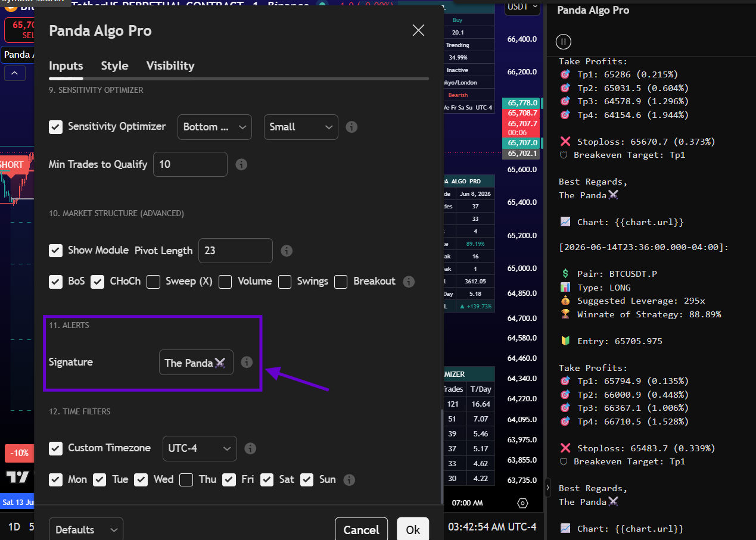
Task: Open the Bottom... dropdown of Sensitivity Optimizer
Action: pyautogui.click(x=214, y=127)
